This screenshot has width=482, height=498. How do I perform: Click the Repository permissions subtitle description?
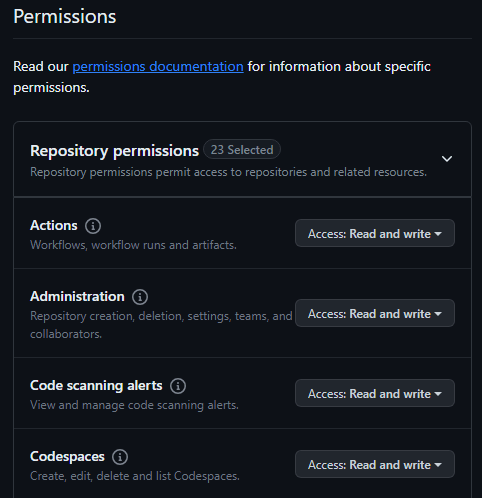228,172
